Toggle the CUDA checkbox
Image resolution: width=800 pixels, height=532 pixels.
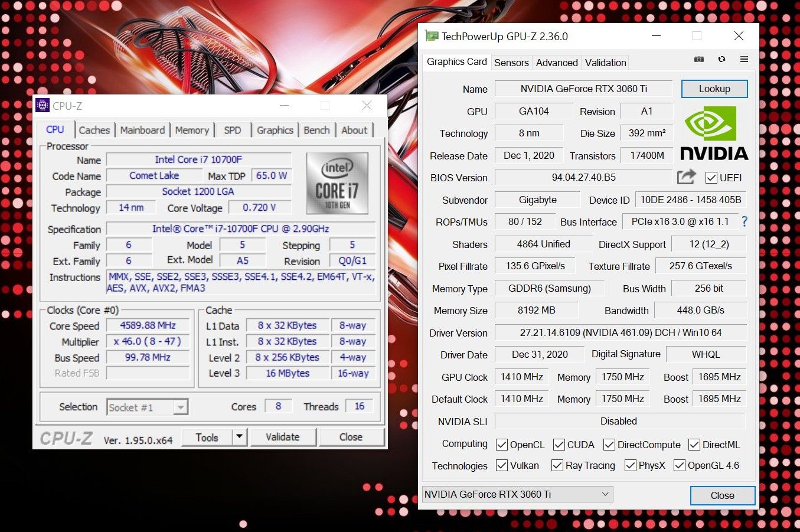[559, 445]
